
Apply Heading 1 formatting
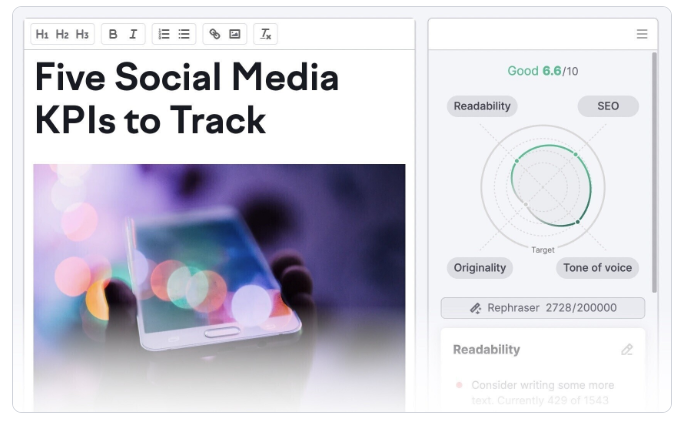click(x=42, y=34)
